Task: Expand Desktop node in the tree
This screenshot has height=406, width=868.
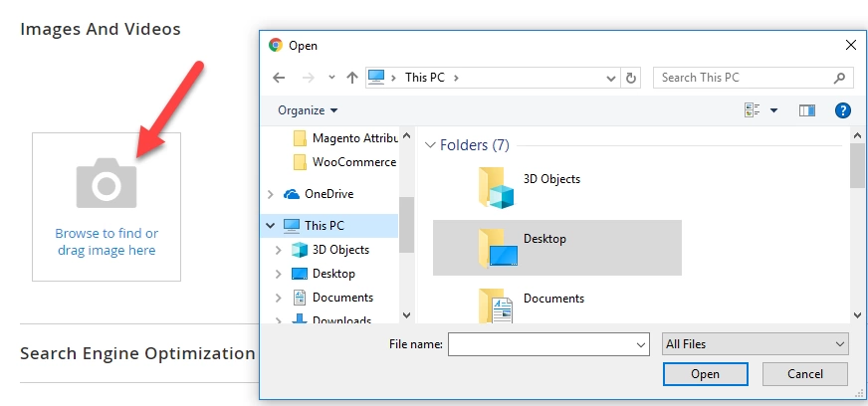Action: (x=279, y=274)
